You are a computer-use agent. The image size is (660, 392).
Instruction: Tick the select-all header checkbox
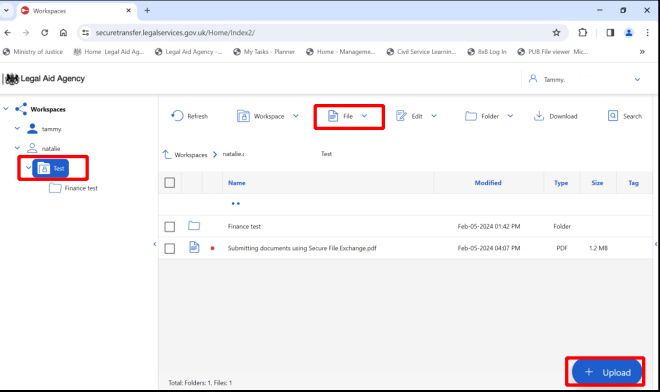[170, 183]
